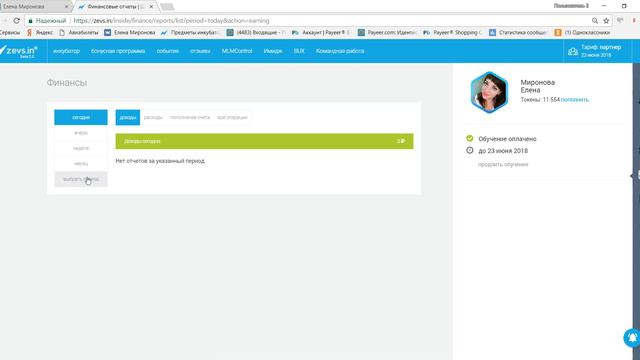Open the MLMControl menu item
Image resolution: width=640 pixels, height=360 pixels.
tap(237, 51)
